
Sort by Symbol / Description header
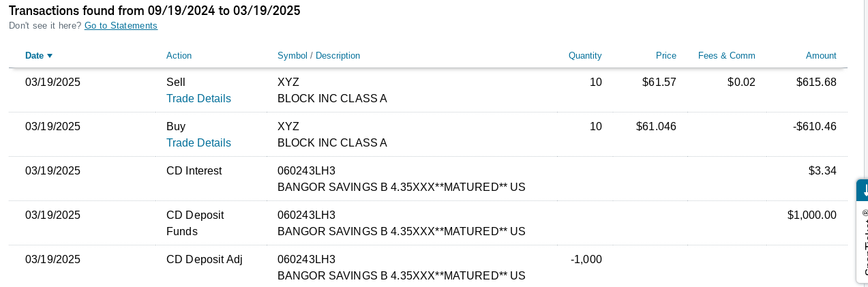(x=318, y=56)
